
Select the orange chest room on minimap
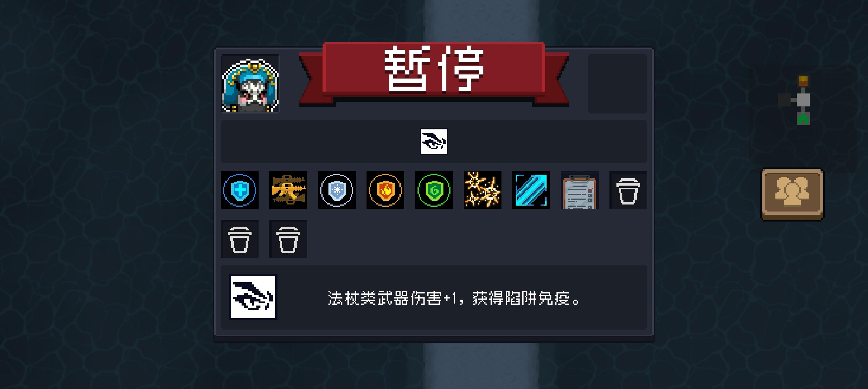pyautogui.click(x=803, y=81)
